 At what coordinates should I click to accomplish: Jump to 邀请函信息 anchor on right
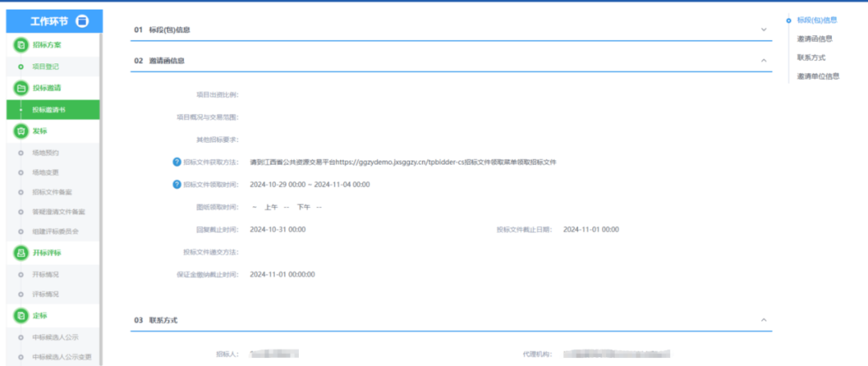(x=815, y=39)
